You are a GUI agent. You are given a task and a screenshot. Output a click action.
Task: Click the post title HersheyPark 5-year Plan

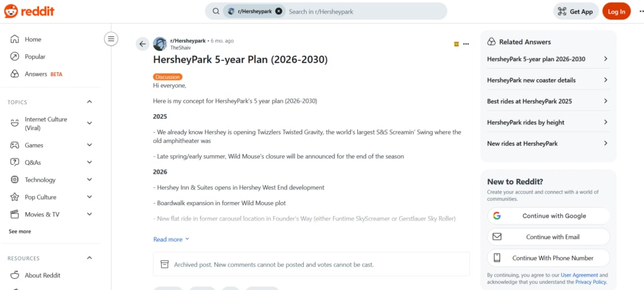(x=240, y=60)
